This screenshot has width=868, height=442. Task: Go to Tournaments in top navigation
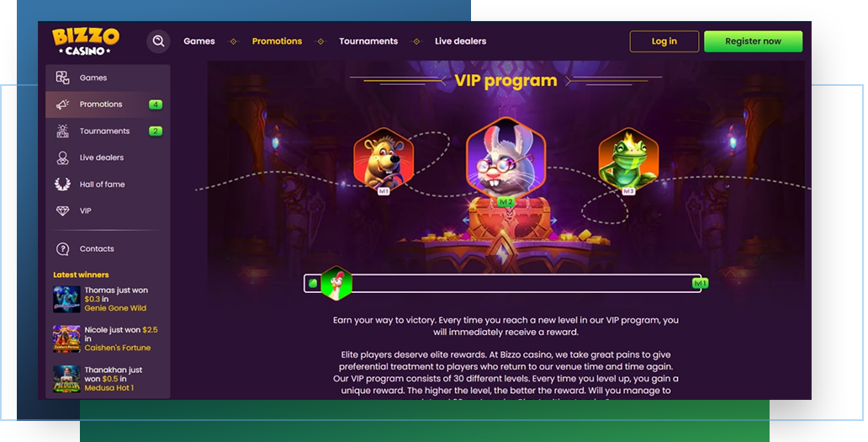click(x=368, y=41)
